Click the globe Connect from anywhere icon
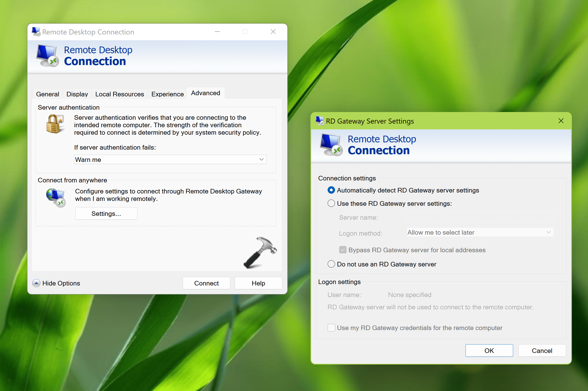This screenshot has height=391, width=588. point(55,198)
